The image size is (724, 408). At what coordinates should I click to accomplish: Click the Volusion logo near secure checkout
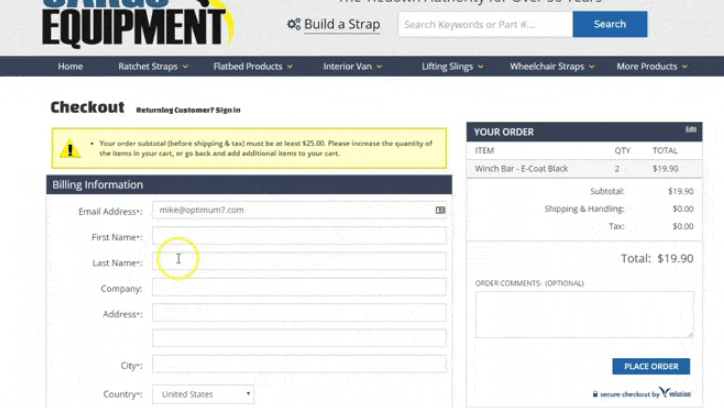click(x=675, y=393)
